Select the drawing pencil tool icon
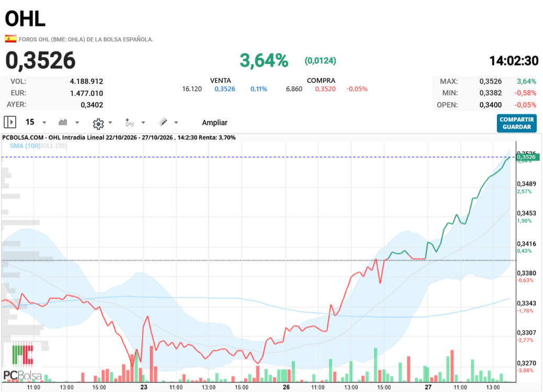This screenshot has height=392, width=543. pos(163,122)
